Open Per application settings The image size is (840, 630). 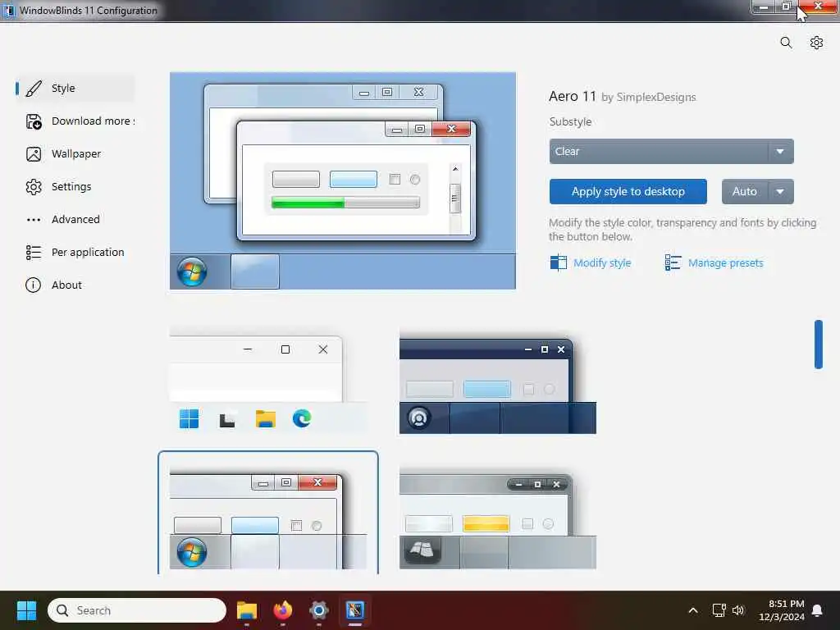pos(75,252)
